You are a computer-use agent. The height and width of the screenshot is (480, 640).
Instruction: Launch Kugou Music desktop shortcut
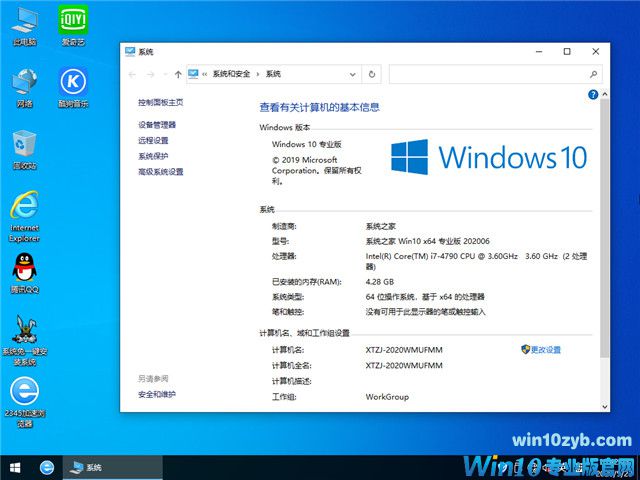(x=73, y=87)
